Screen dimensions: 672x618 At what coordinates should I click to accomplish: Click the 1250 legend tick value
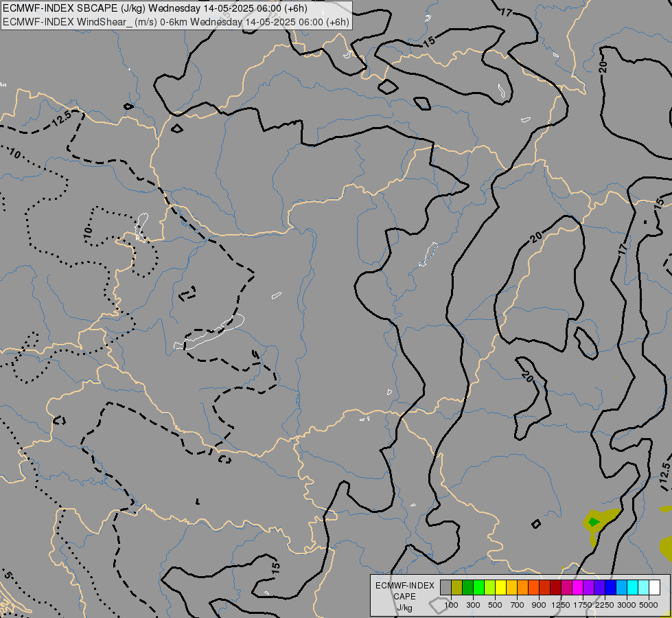click(x=561, y=605)
